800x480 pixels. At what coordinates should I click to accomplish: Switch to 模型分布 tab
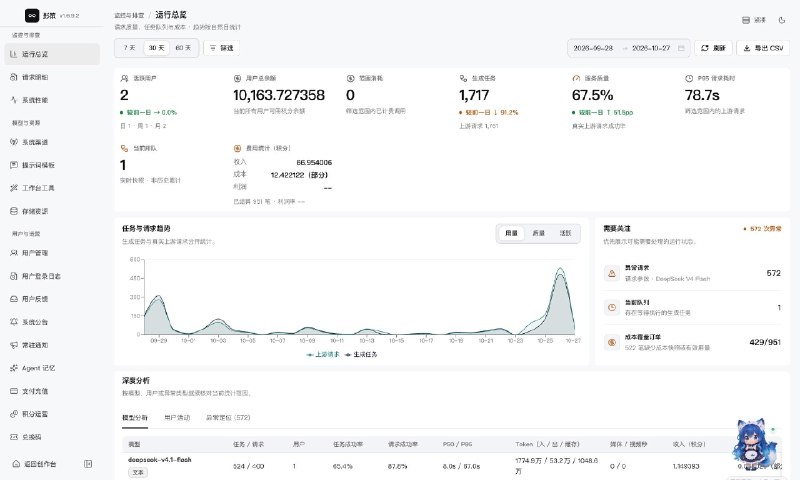[x=135, y=418]
